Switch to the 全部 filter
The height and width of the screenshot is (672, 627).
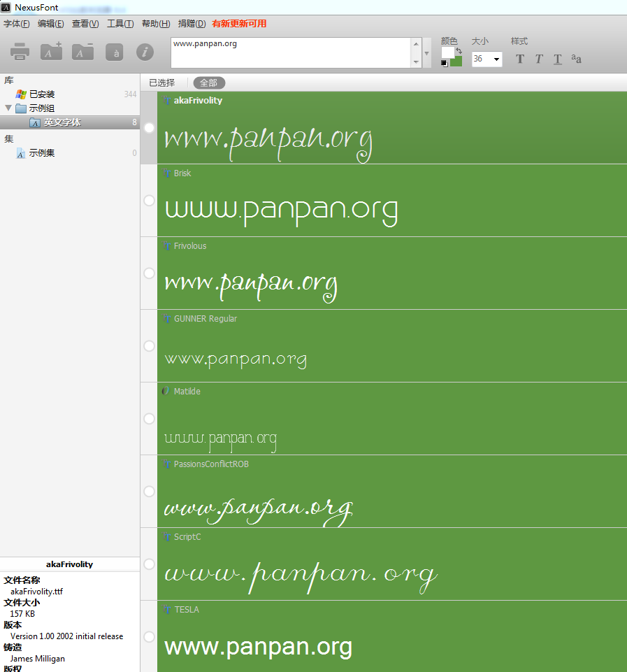coord(209,83)
